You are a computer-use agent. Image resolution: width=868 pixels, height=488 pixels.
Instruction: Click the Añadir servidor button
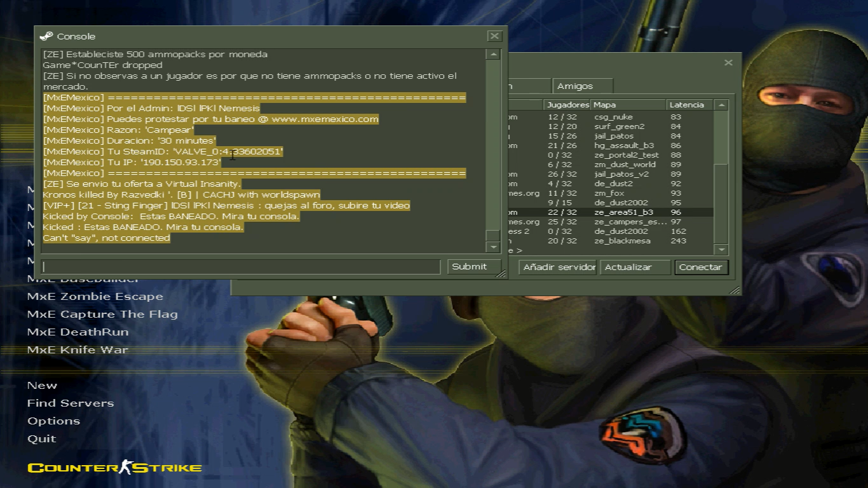point(557,268)
